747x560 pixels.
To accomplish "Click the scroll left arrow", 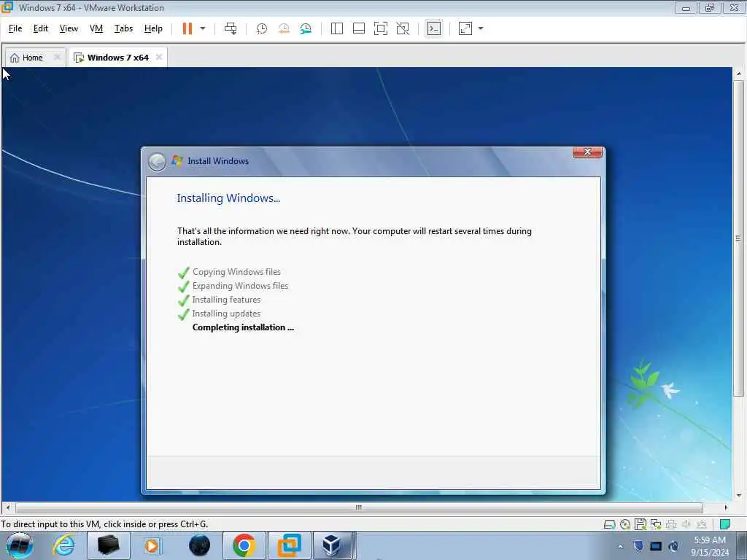I will click(x=7, y=507).
